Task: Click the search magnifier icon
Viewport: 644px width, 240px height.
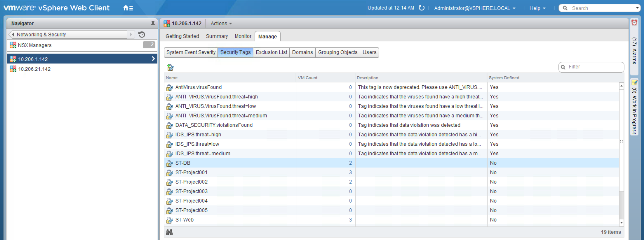Action: click(565, 8)
